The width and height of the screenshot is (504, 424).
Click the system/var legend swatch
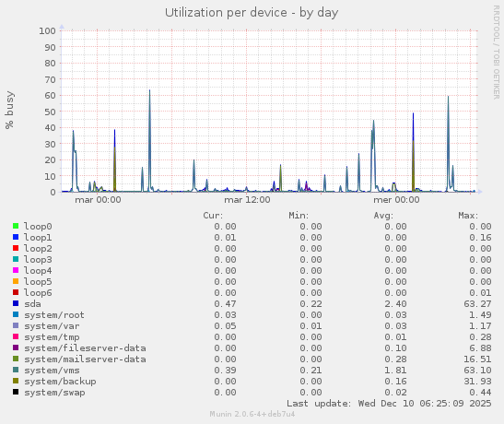(16, 325)
